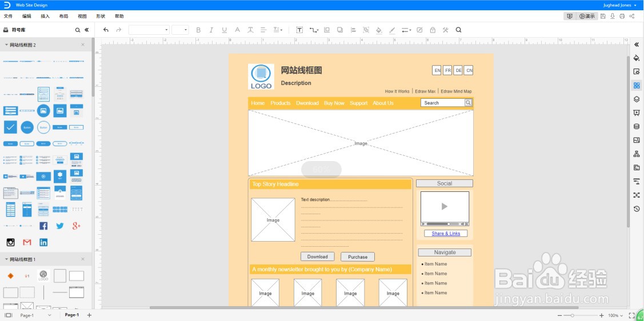Open the history clock icon
The height and width of the screenshot is (321, 644).
637,208
